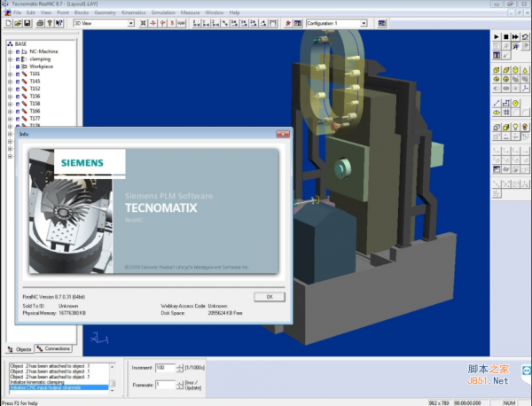Click the save diskette icon
The image size is (532, 406).
(27, 23)
